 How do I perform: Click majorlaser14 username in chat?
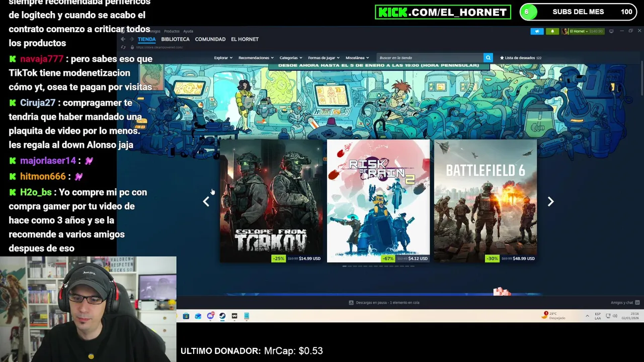(x=48, y=161)
